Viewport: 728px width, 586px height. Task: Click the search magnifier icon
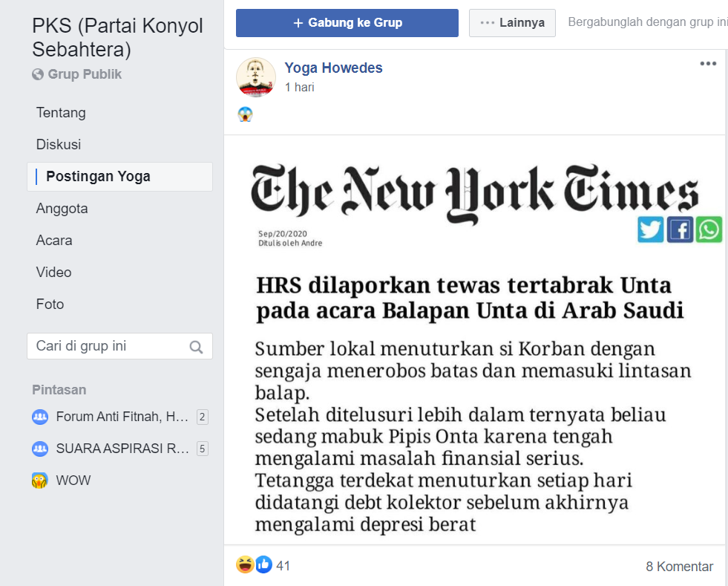[x=196, y=347]
